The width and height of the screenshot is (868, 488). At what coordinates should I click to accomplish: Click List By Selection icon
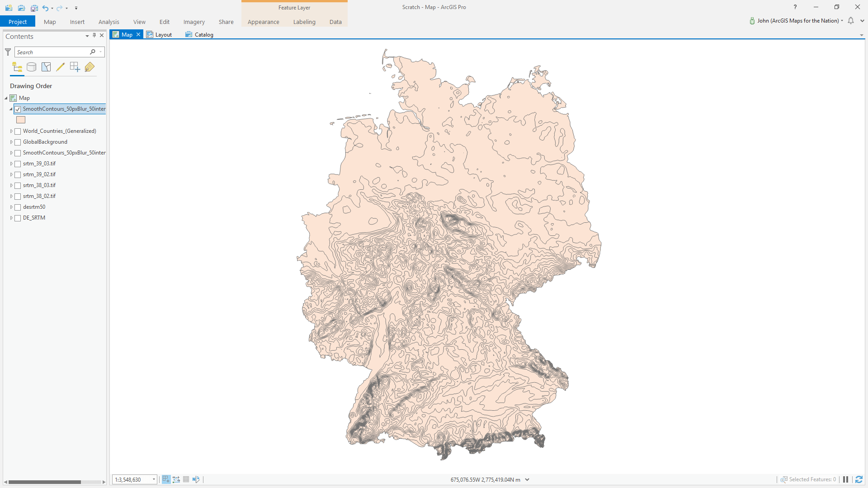(46, 67)
